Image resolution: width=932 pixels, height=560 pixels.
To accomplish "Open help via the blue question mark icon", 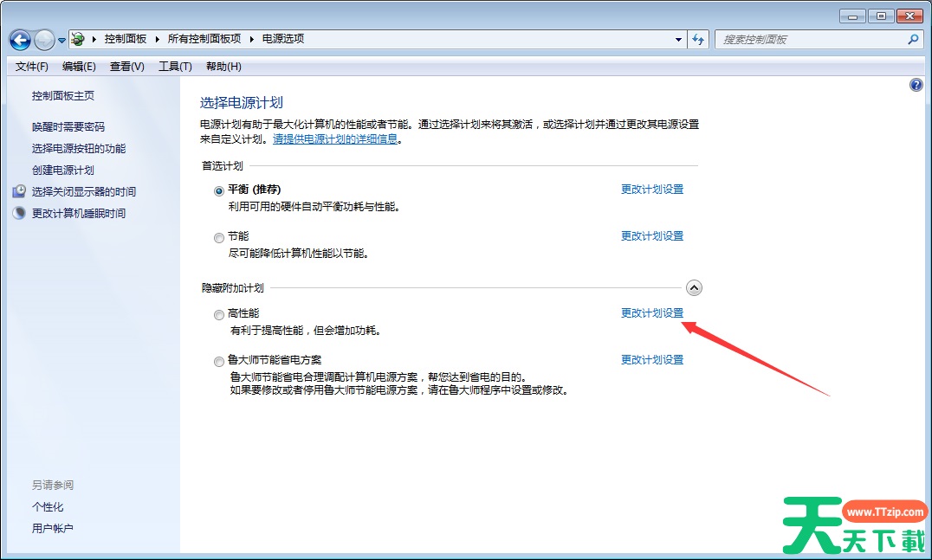I will click(x=916, y=85).
